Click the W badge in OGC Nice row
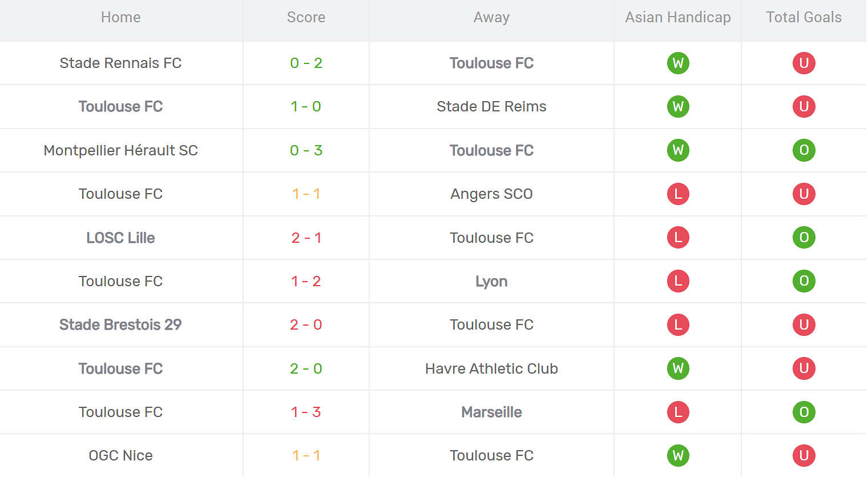Screen dimensions: 868x477 pos(678,455)
